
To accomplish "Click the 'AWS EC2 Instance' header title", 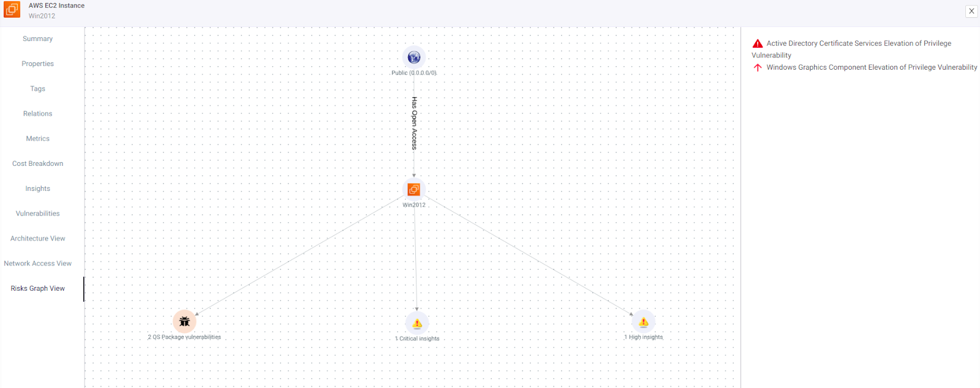I will point(56,6).
